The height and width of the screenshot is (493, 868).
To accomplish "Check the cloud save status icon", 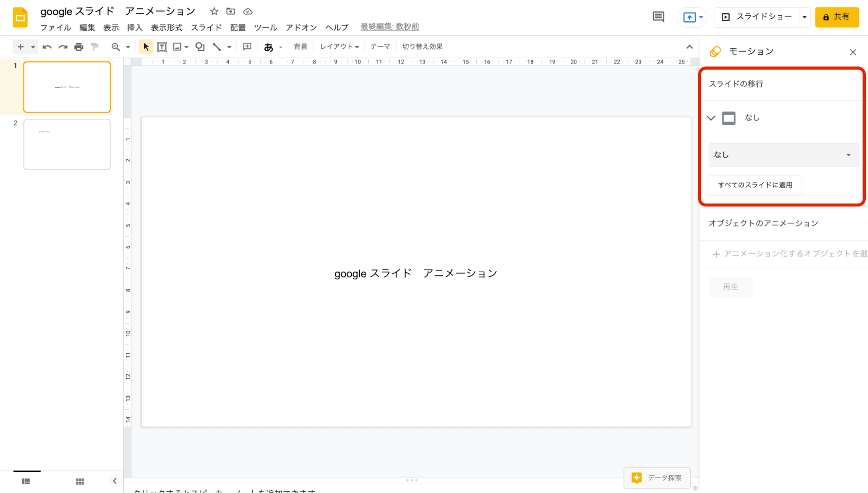I will tap(248, 11).
